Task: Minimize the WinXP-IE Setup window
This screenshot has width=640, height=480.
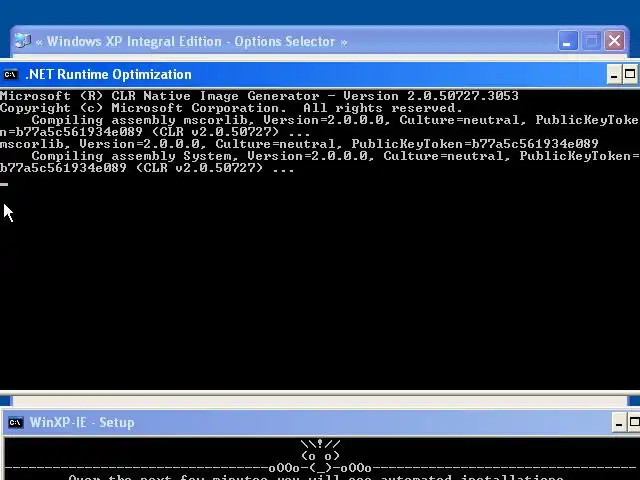Action: click(619, 422)
